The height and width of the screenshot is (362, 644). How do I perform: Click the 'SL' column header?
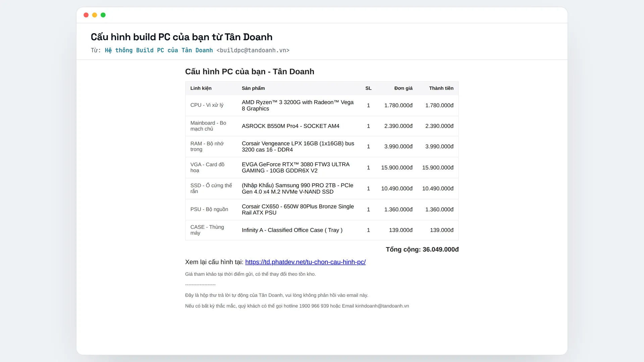pyautogui.click(x=368, y=88)
